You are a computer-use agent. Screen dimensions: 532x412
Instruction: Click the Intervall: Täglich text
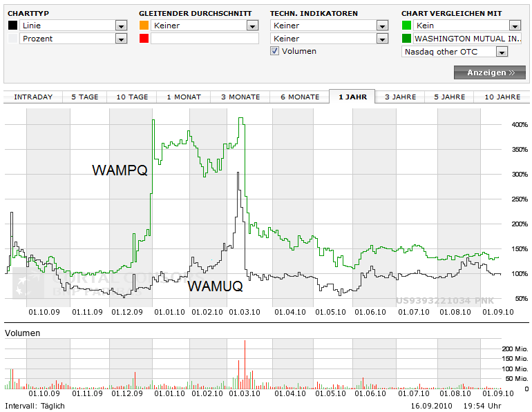(35, 406)
